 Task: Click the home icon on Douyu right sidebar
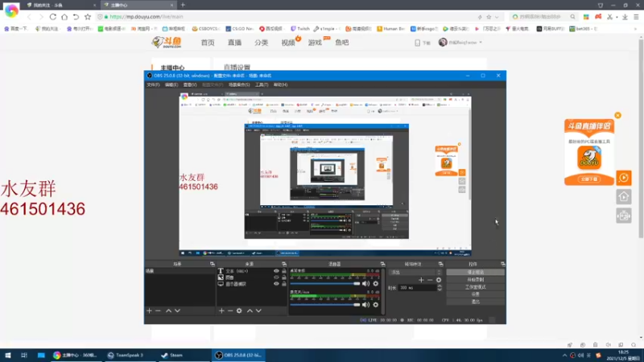pos(624,197)
